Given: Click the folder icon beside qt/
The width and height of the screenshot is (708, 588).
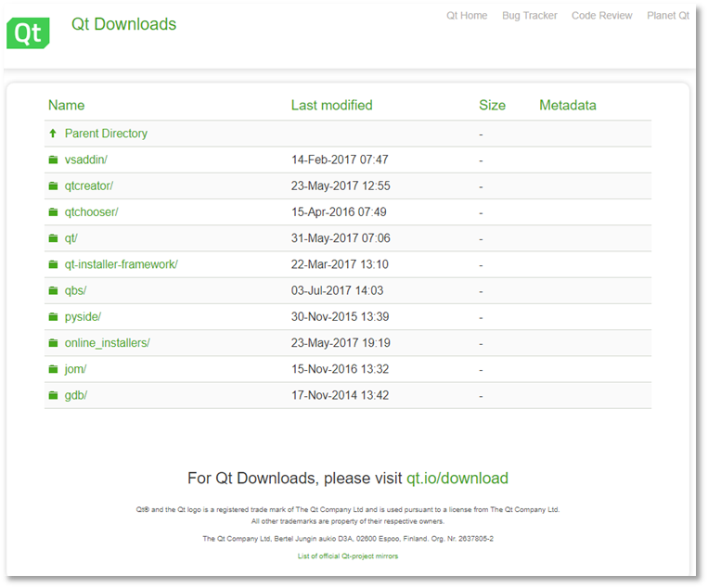Looking at the screenshot, I should point(53,237).
